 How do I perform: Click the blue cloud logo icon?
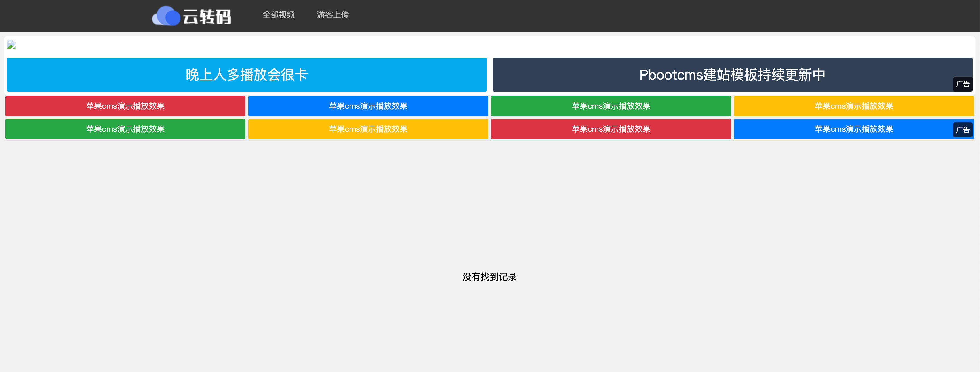tap(167, 15)
